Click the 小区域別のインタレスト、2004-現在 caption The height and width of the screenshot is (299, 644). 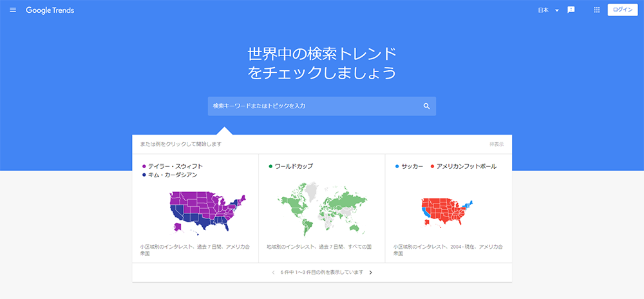pos(448,250)
